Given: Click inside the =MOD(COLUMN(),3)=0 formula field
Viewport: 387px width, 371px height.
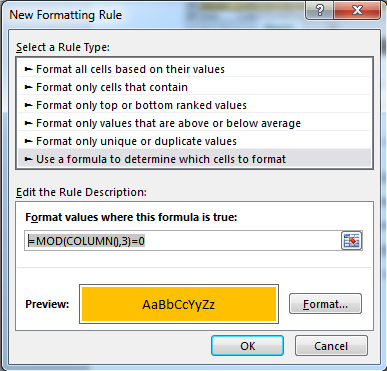Looking at the screenshot, I should pos(183,241).
